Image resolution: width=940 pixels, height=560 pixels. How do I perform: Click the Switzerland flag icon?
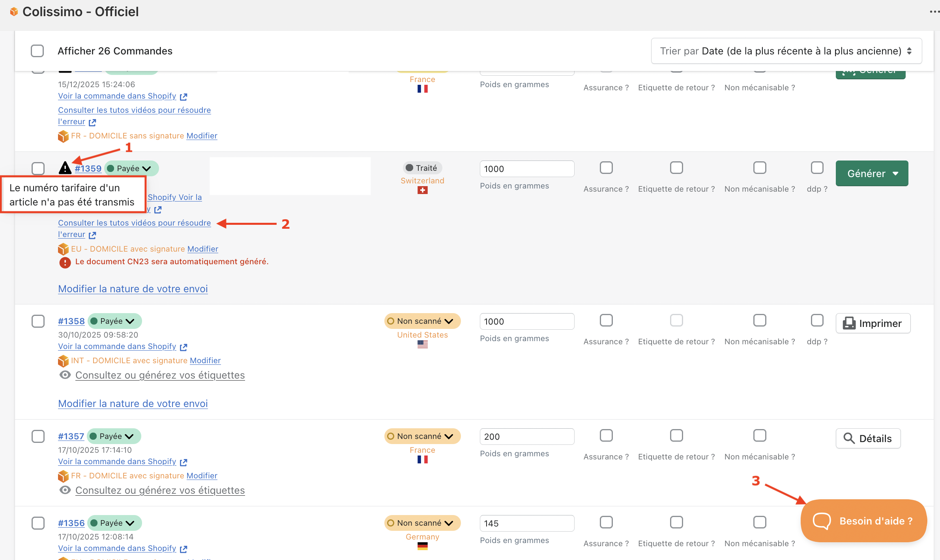[422, 190]
